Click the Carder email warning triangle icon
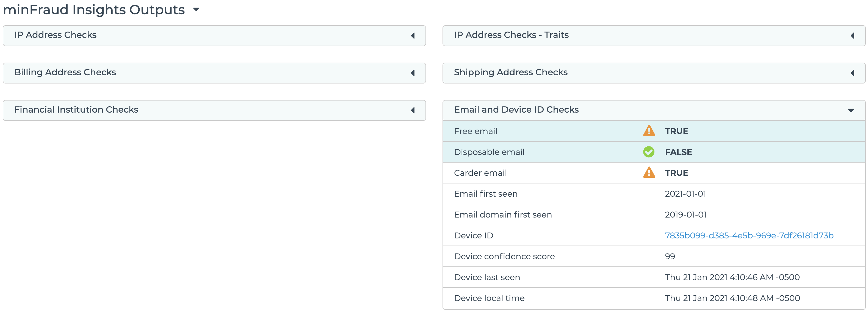 649,173
